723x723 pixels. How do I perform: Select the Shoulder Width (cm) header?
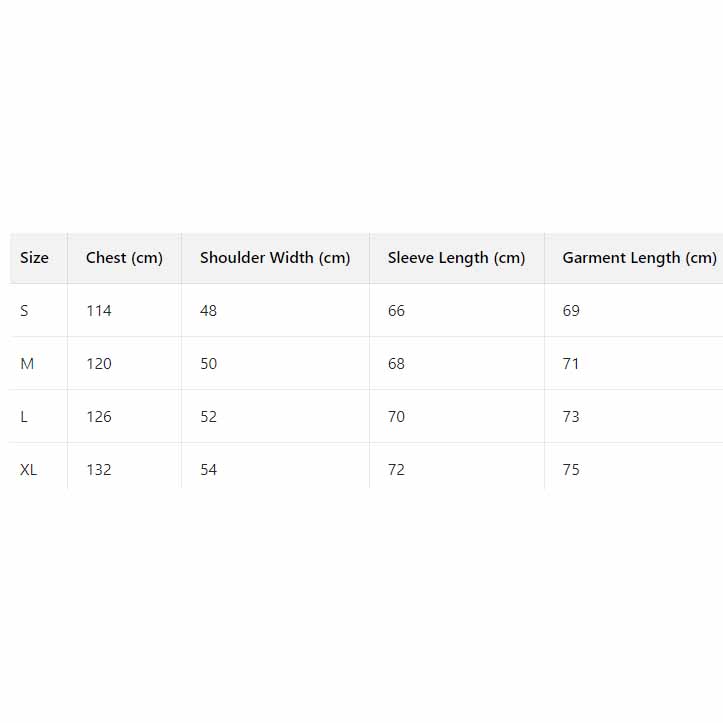pos(275,258)
